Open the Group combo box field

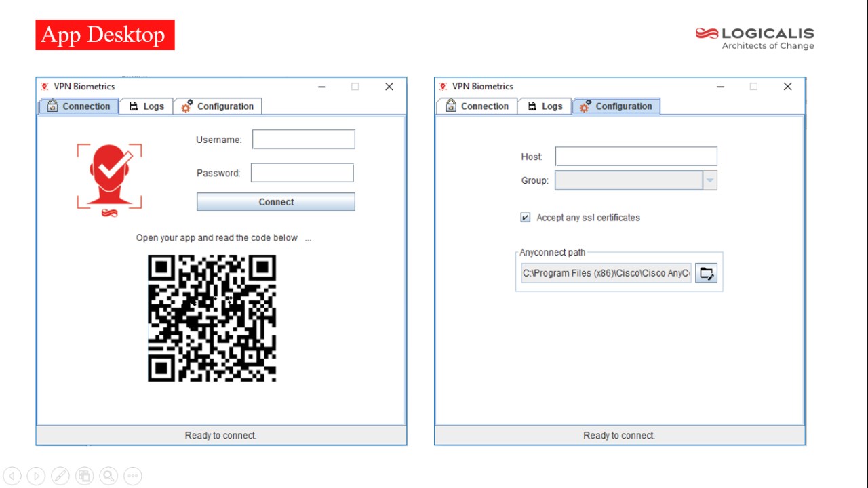(635, 180)
